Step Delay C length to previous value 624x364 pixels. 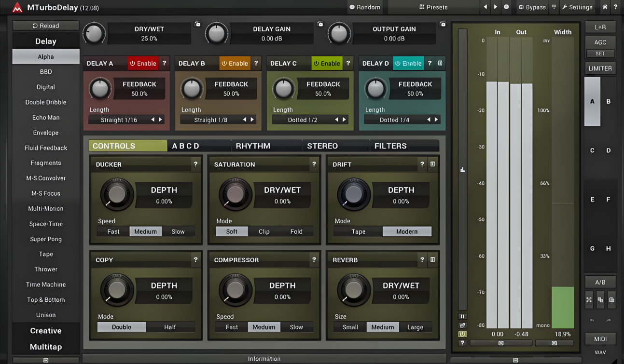point(337,120)
